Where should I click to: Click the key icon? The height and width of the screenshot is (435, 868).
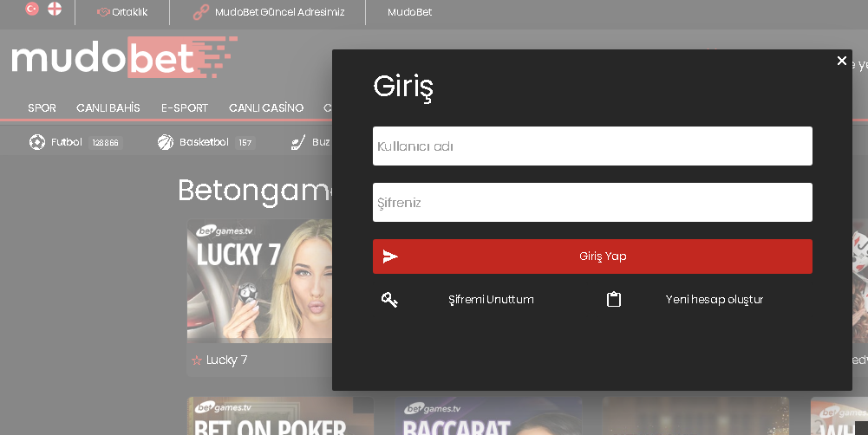tap(389, 300)
